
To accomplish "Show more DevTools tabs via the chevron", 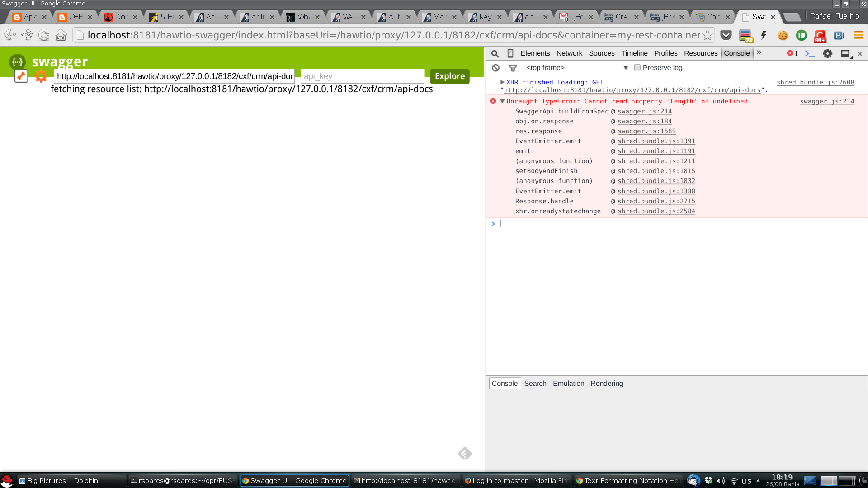I will [x=759, y=52].
